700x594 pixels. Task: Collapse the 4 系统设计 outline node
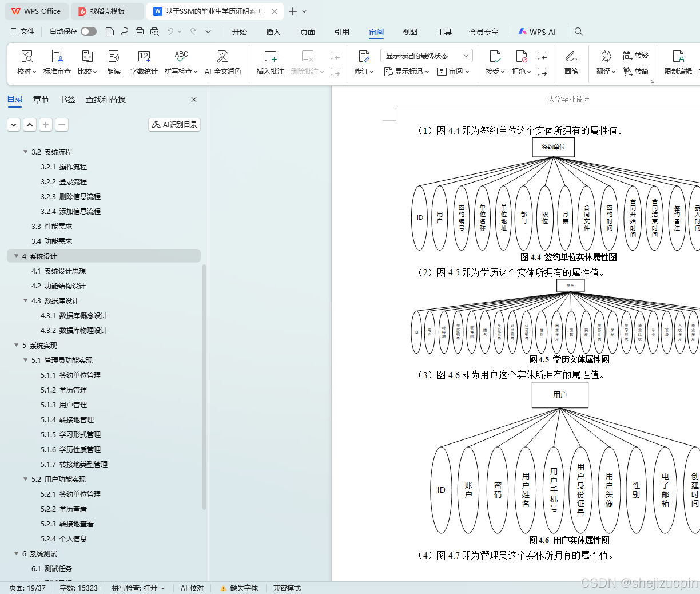point(15,256)
